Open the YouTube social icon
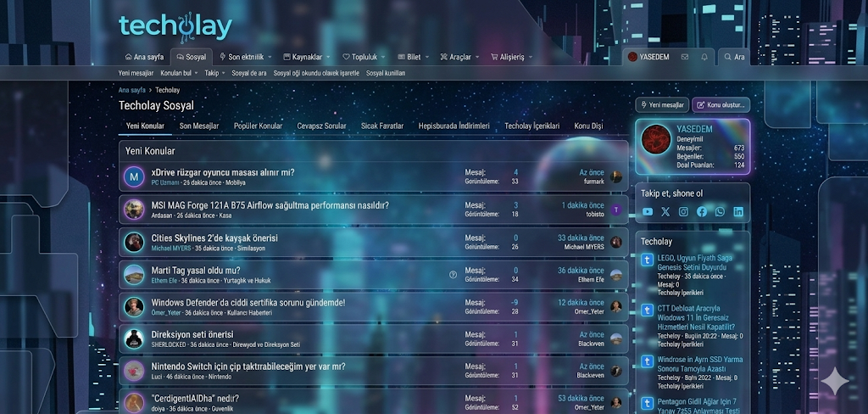 coord(648,212)
